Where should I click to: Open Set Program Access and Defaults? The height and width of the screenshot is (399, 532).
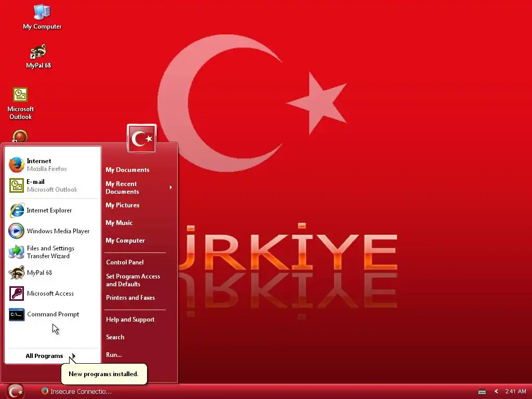[x=133, y=280]
